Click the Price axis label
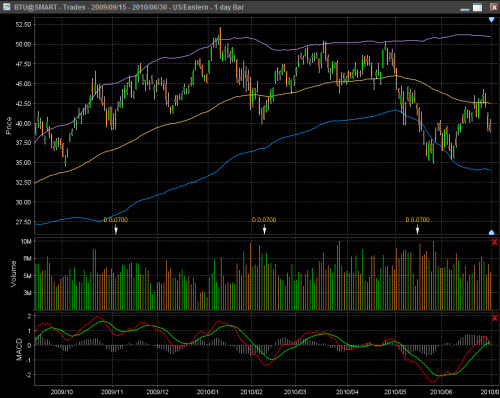The image size is (500, 398). point(9,126)
